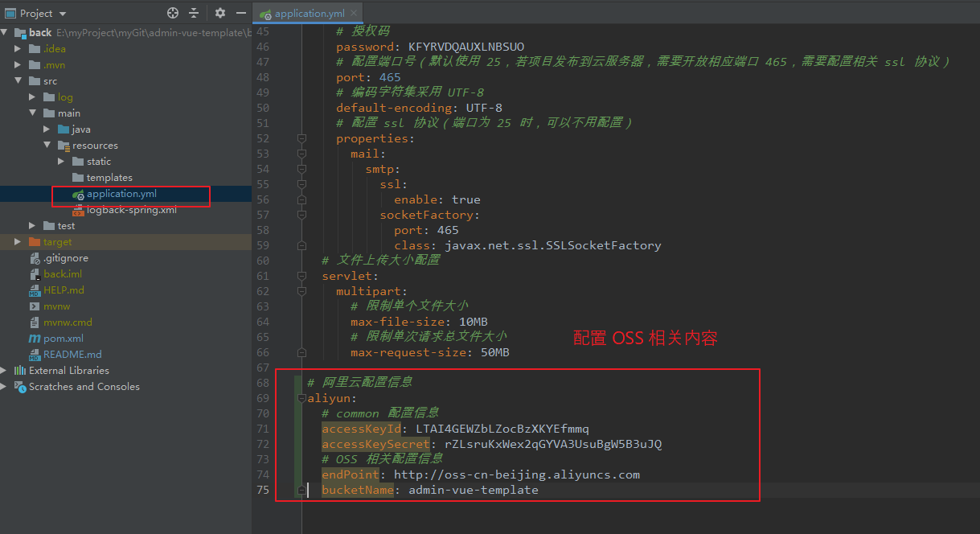Select the .idea folder label
This screenshot has width=980, height=534.
[55, 49]
